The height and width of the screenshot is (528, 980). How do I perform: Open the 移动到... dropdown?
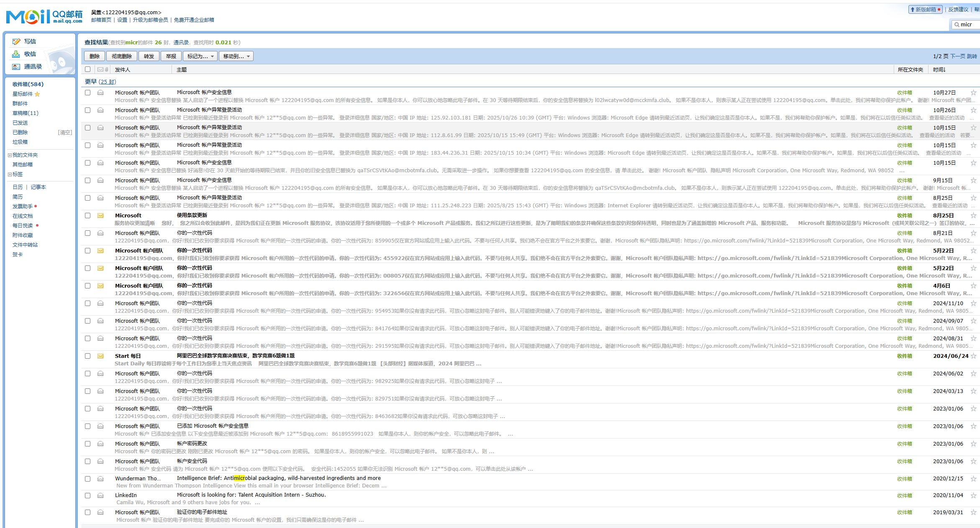pyautogui.click(x=236, y=56)
